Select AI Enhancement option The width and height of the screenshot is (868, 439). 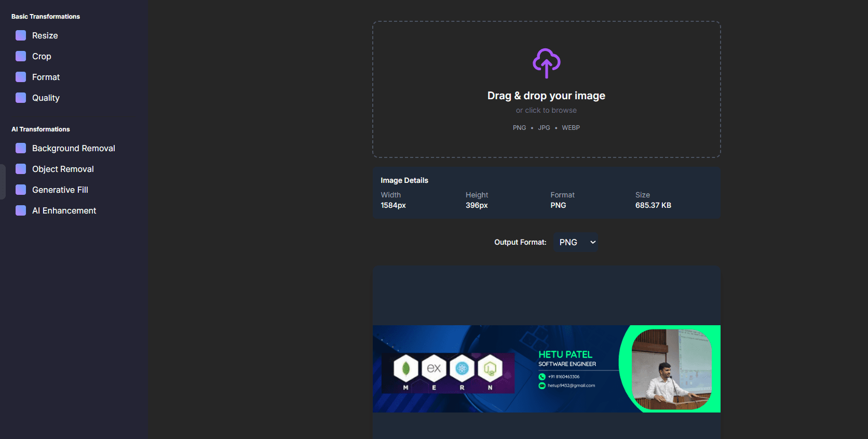[x=64, y=210]
